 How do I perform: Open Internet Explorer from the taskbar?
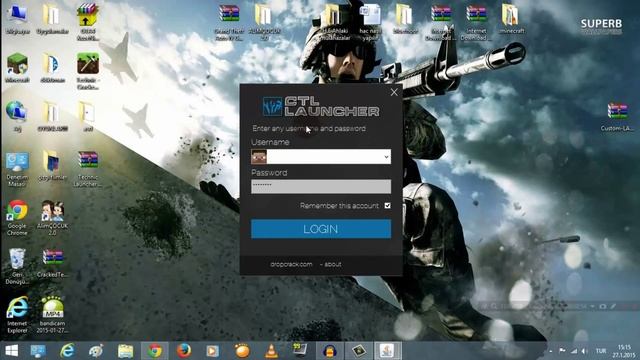click(67, 351)
